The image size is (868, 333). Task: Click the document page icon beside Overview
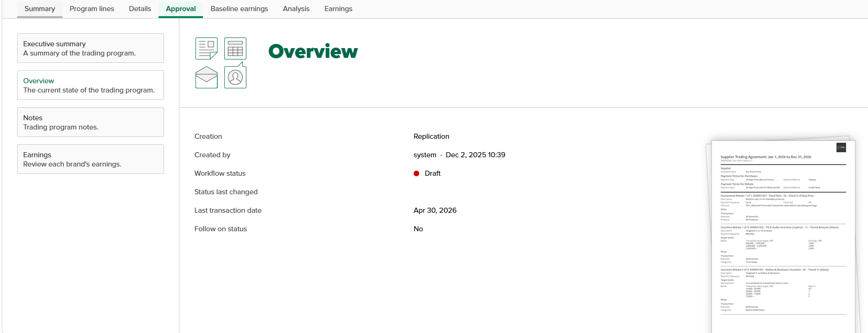tap(207, 49)
